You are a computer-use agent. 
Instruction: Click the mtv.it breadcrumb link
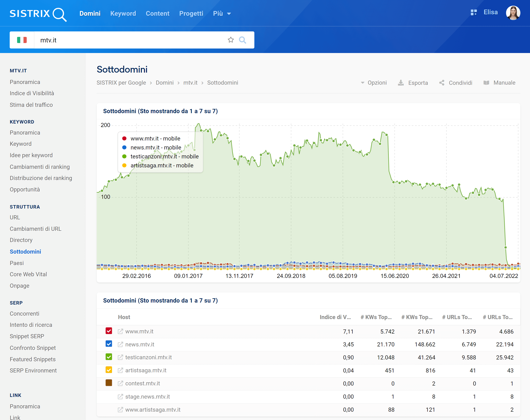point(191,83)
